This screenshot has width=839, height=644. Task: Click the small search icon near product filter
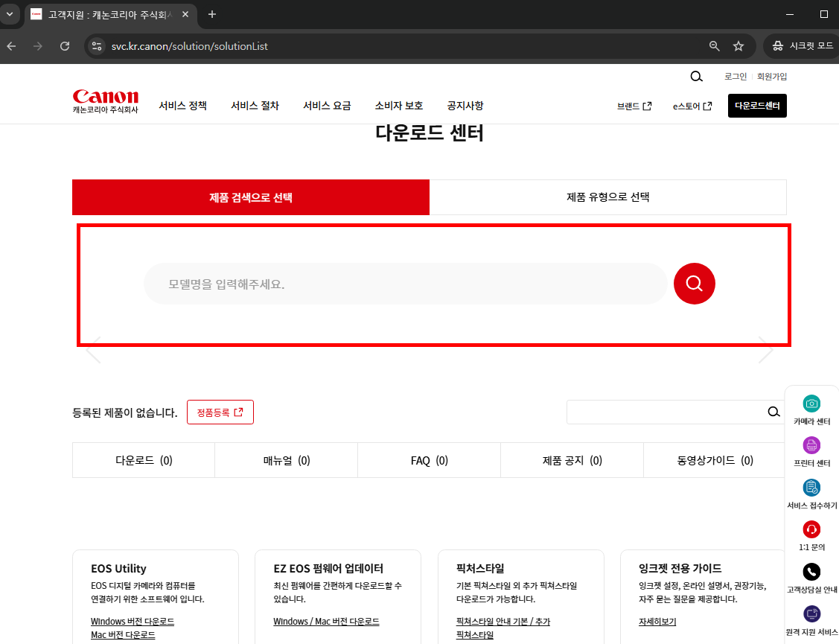pos(773,411)
